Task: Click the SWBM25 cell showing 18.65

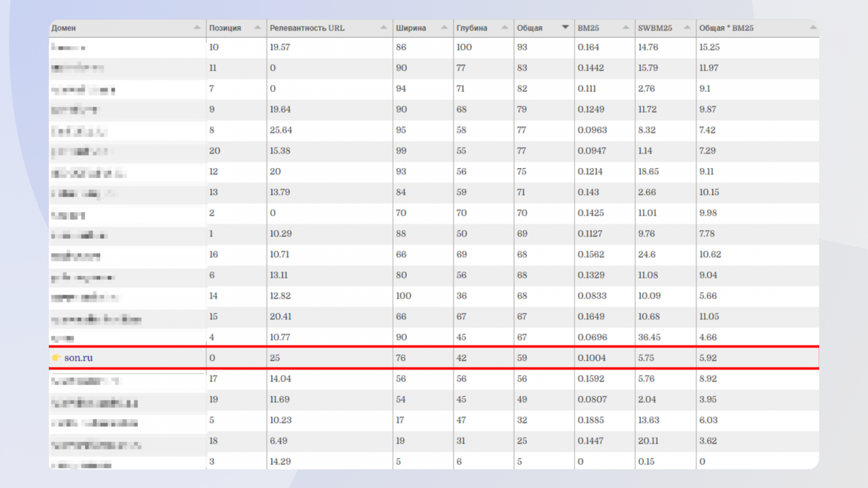Action: (649, 171)
